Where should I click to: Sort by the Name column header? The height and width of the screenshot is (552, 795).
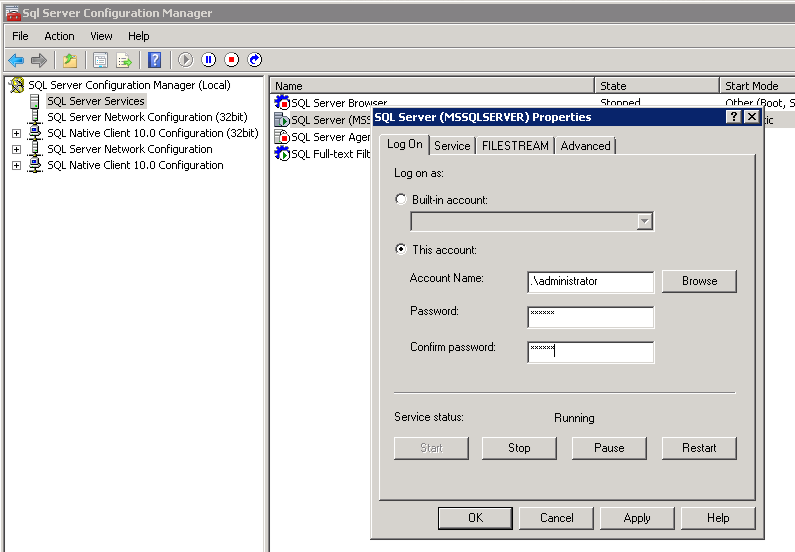[432, 86]
